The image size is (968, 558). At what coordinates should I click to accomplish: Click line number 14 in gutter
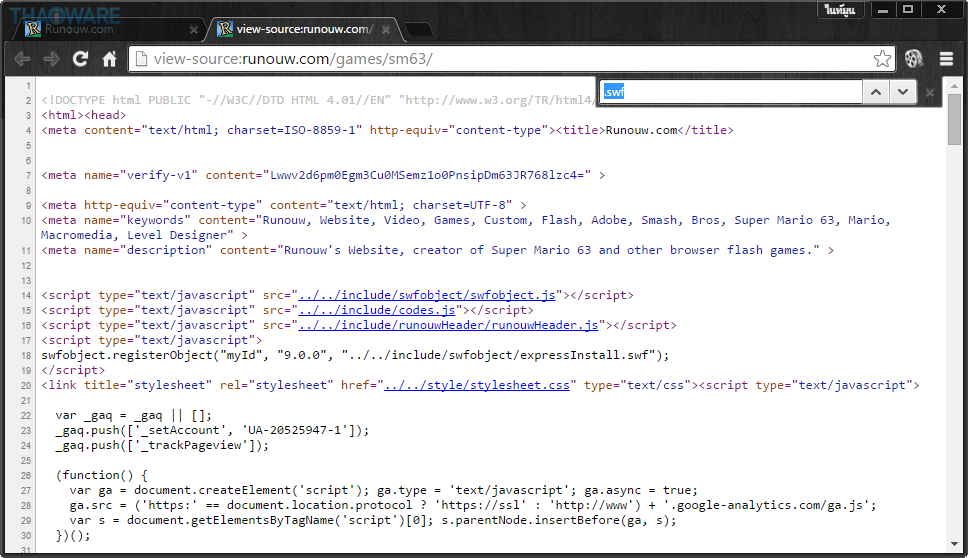(26, 296)
